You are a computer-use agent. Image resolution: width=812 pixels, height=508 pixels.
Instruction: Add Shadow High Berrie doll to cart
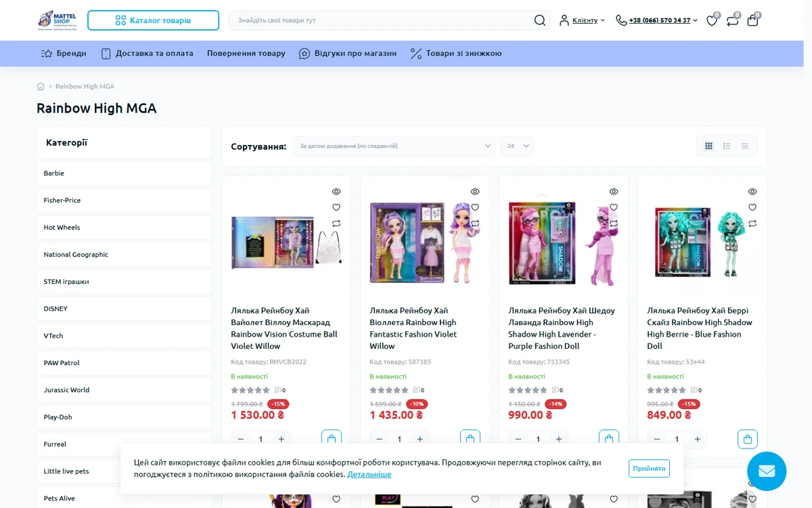pyautogui.click(x=748, y=439)
